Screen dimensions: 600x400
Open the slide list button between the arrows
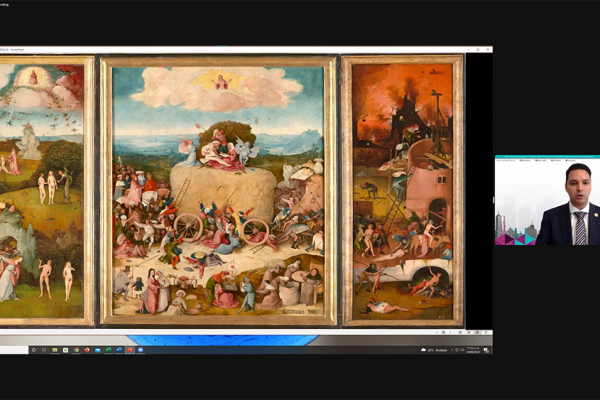tap(443, 332)
